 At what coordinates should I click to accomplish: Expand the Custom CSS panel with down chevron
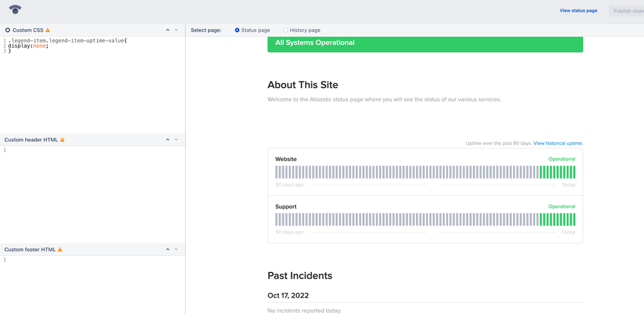coord(176,30)
